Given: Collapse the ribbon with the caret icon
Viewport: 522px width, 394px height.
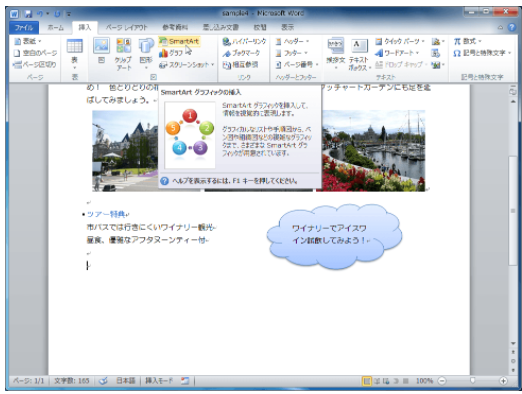Looking at the screenshot, I should click(500, 28).
